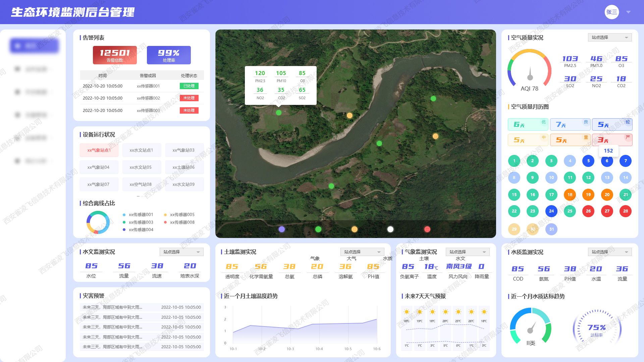644x362 pixels.
Task: Click the green marker near the map bottom
Action: pyautogui.click(x=331, y=186)
